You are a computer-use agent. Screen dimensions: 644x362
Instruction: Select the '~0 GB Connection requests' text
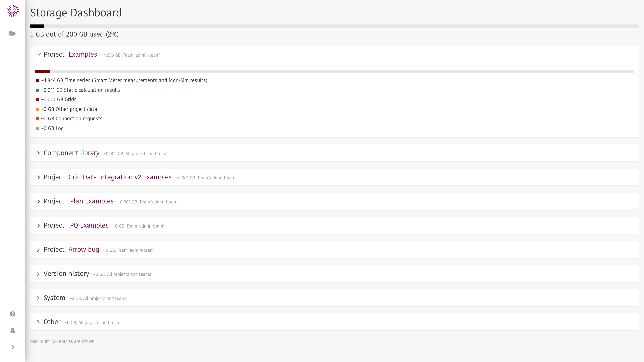(71, 119)
